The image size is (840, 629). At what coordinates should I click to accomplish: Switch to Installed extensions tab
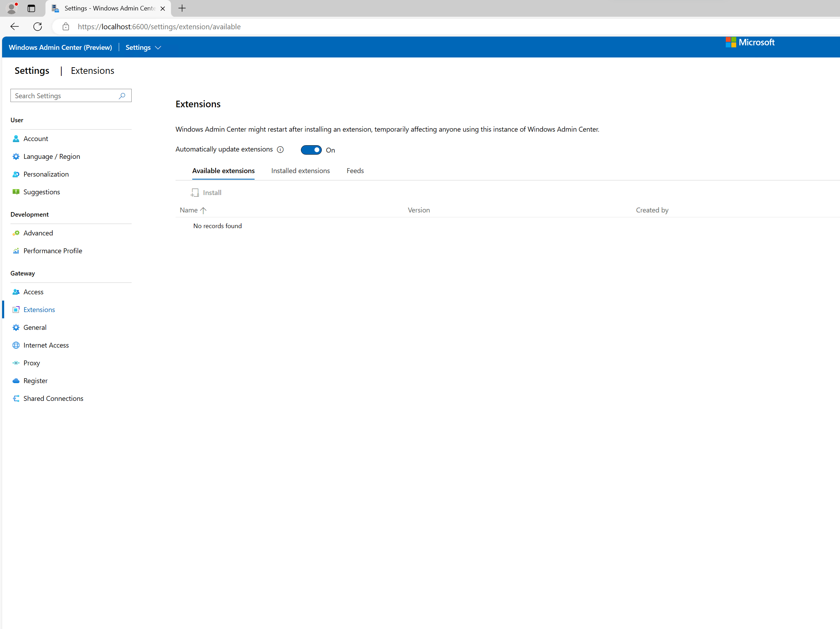301,171
